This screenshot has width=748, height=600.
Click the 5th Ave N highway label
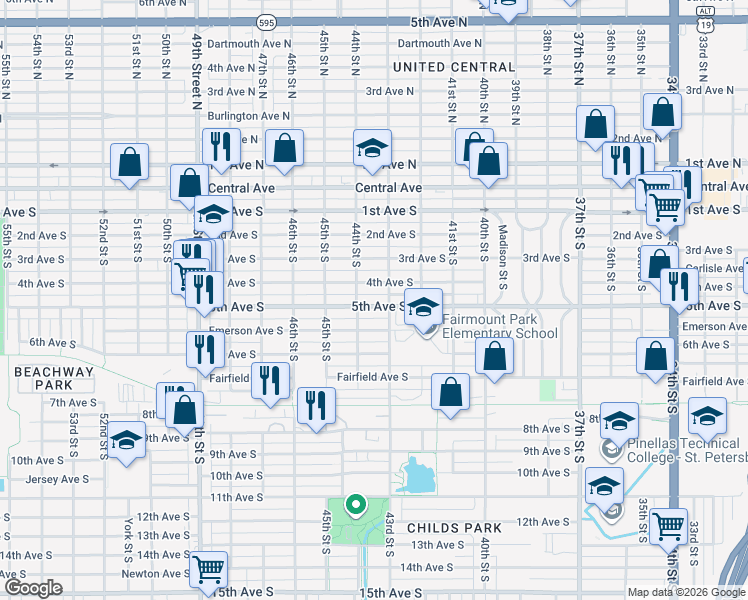[439, 22]
